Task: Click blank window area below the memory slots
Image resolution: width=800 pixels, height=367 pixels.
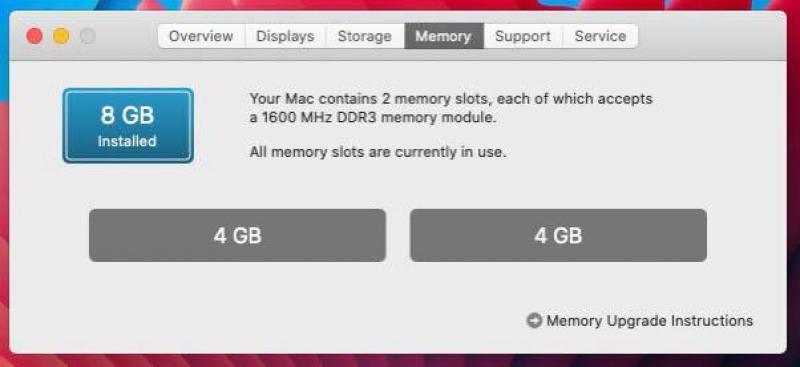Action: pyautogui.click(x=306, y=306)
